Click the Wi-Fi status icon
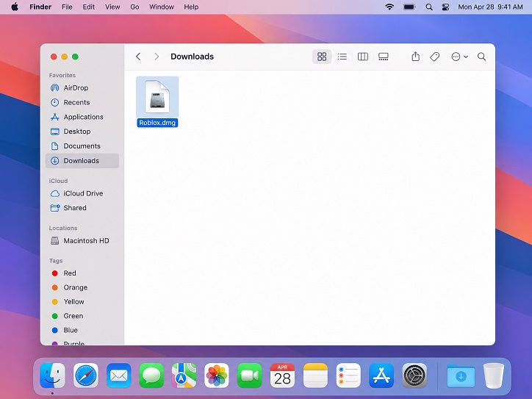 (389, 7)
